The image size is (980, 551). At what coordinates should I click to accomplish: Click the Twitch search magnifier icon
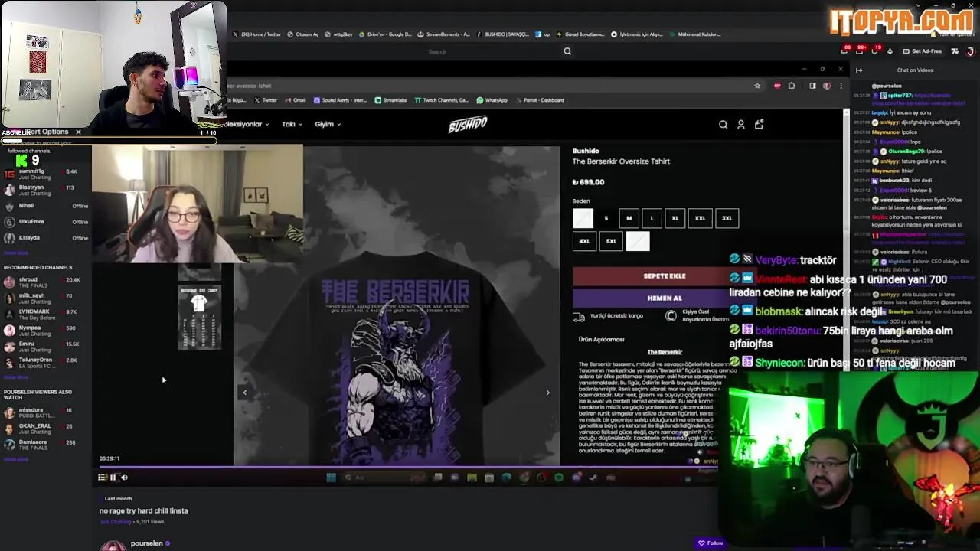[x=567, y=51]
